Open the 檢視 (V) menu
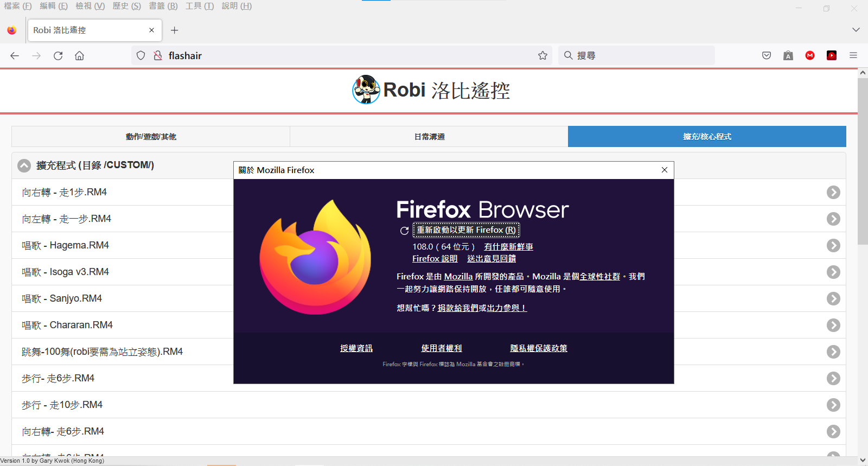Image resolution: width=868 pixels, height=466 pixels. tap(90, 6)
